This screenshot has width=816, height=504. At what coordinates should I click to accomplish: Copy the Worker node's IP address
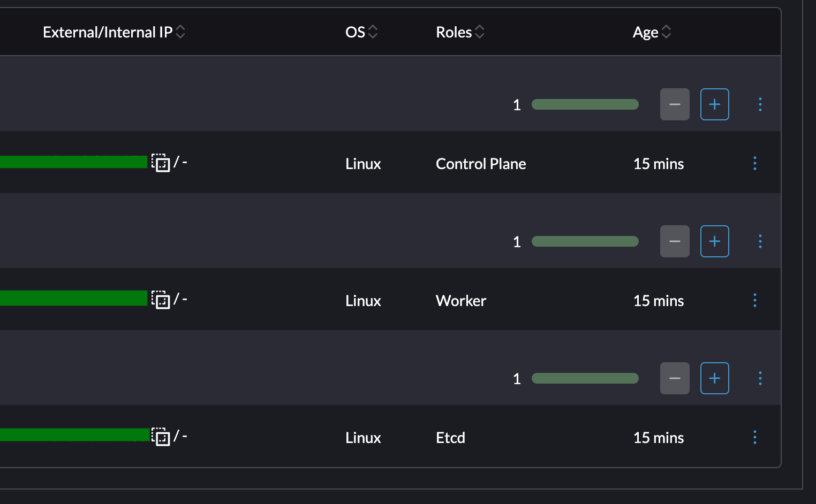[161, 300]
